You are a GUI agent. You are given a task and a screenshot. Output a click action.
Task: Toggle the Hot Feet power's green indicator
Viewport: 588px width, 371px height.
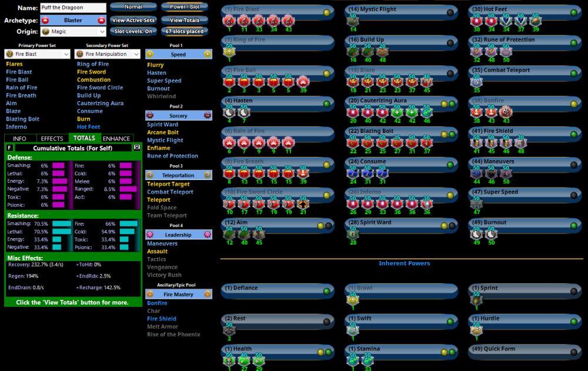pyautogui.click(x=574, y=12)
